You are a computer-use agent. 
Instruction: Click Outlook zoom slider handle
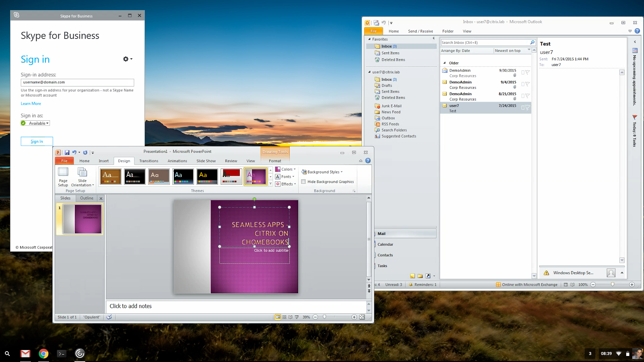(613, 284)
